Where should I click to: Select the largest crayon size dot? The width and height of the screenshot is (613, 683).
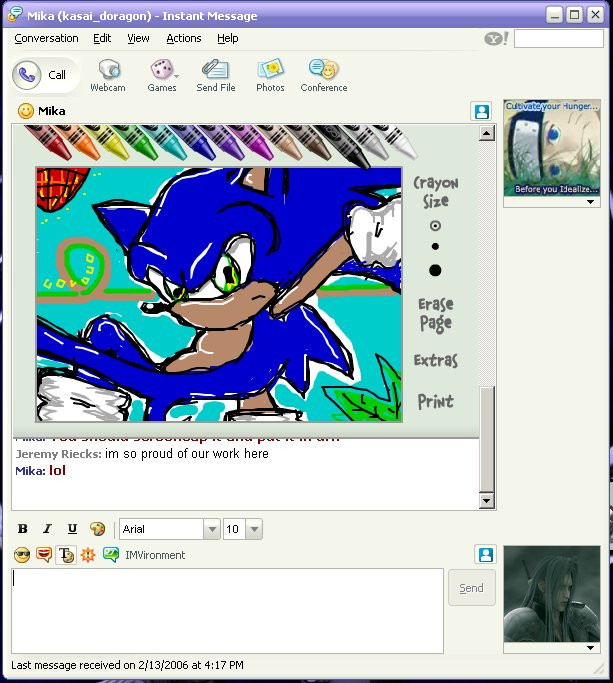(x=435, y=270)
